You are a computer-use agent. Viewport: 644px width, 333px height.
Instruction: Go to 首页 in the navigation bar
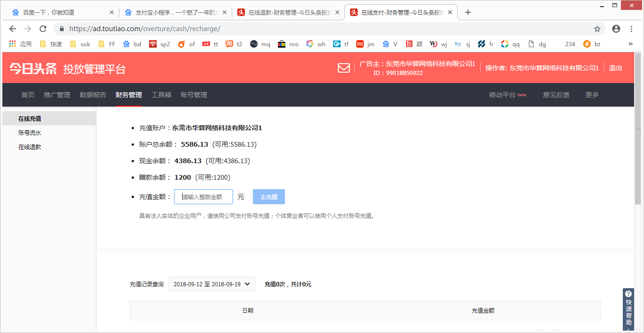pyautogui.click(x=28, y=95)
